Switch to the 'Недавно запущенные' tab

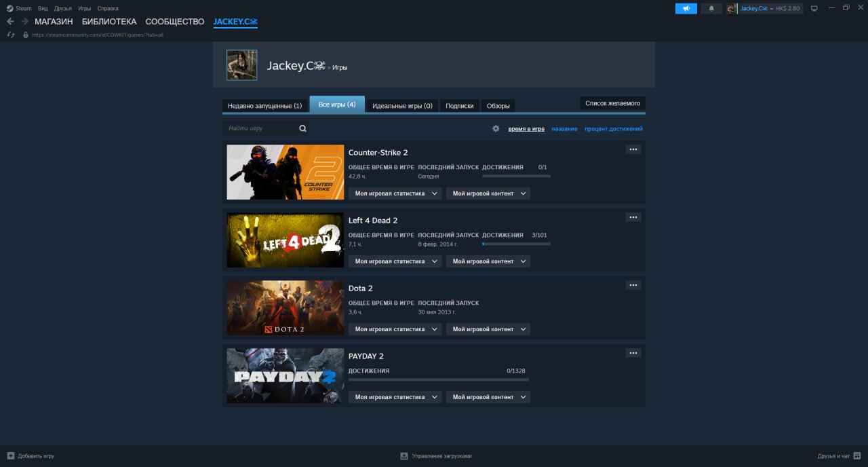pyautogui.click(x=264, y=106)
